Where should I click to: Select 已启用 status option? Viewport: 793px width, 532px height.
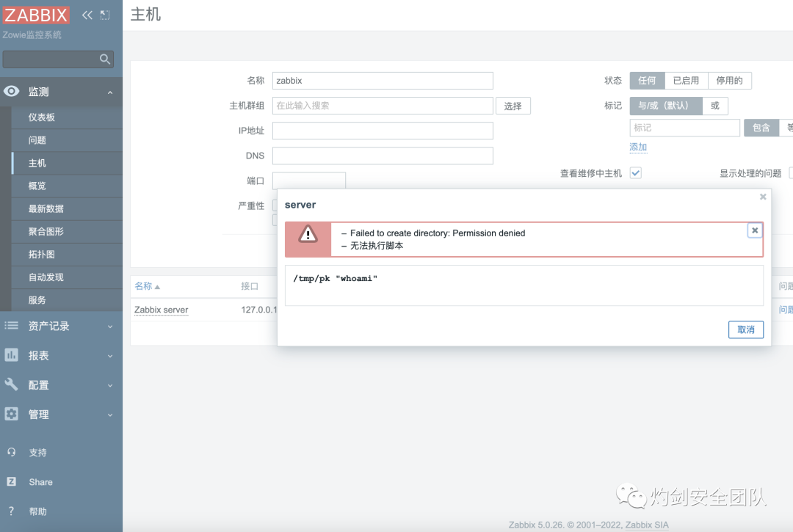(686, 80)
